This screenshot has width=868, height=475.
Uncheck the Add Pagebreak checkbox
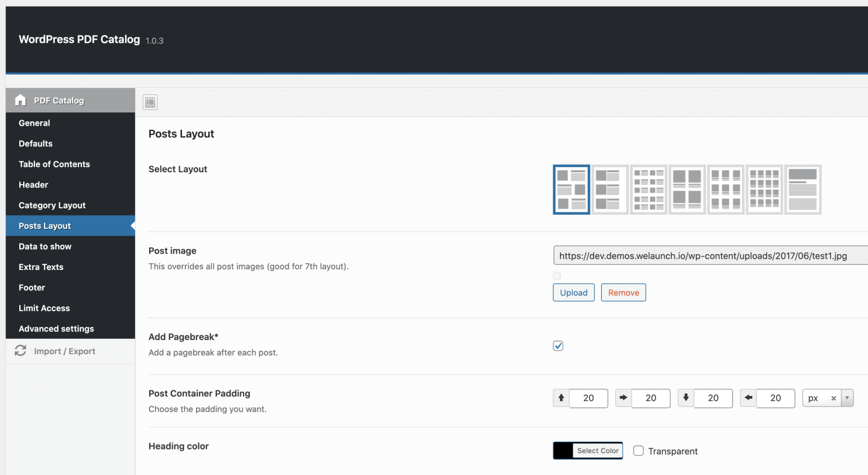pyautogui.click(x=558, y=346)
